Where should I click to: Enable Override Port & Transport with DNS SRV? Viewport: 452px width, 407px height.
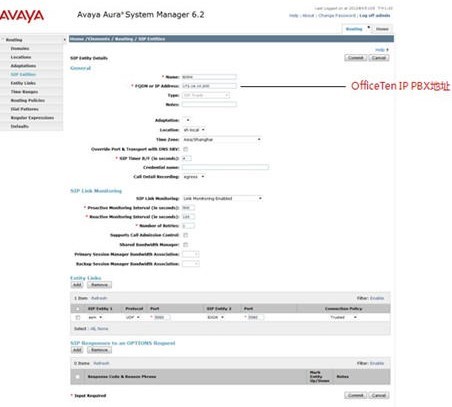point(186,149)
